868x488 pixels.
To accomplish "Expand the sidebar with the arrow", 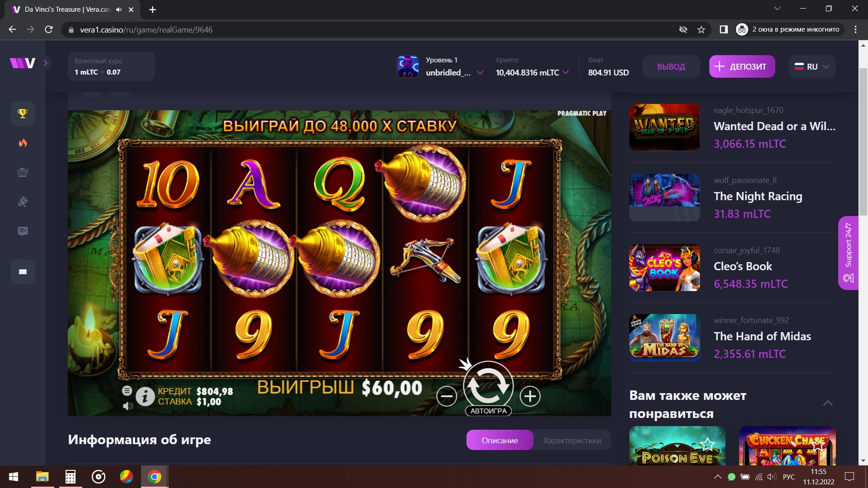I will (x=45, y=63).
